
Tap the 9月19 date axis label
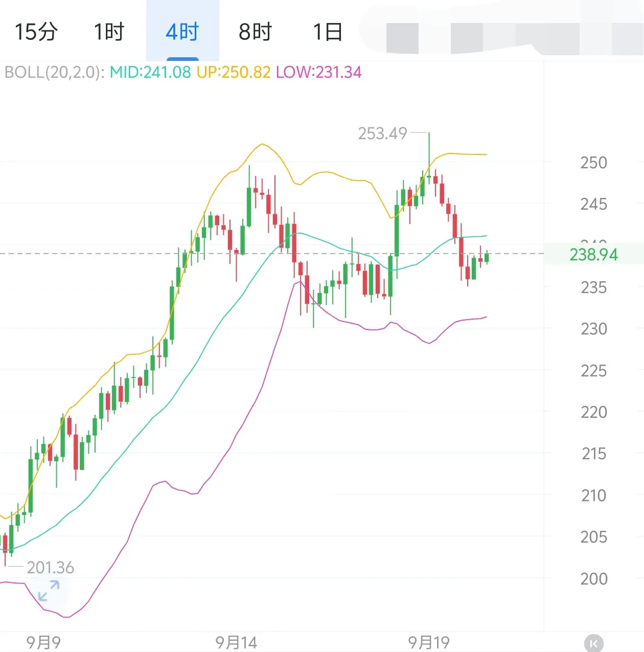[x=428, y=642]
